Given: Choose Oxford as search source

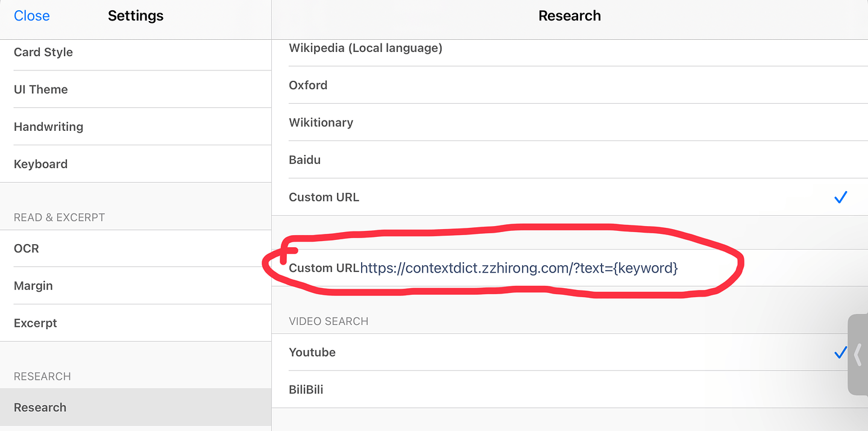Looking at the screenshot, I should pyautogui.click(x=570, y=85).
